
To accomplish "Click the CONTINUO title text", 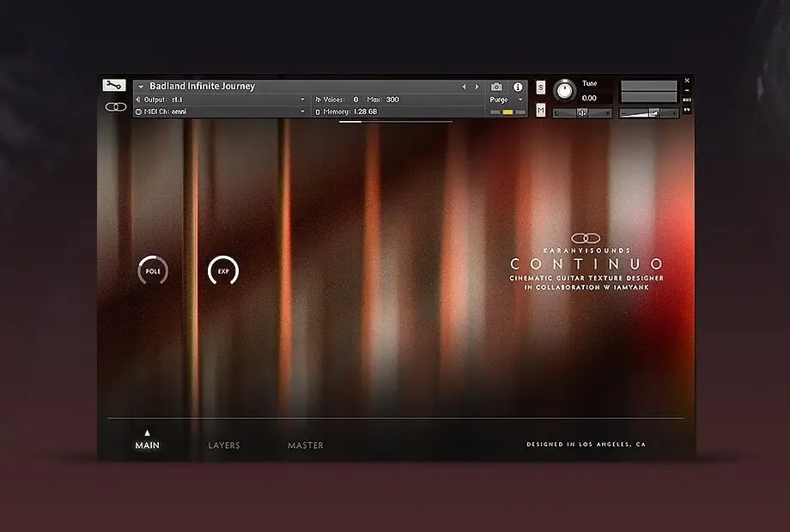I will coord(586,263).
